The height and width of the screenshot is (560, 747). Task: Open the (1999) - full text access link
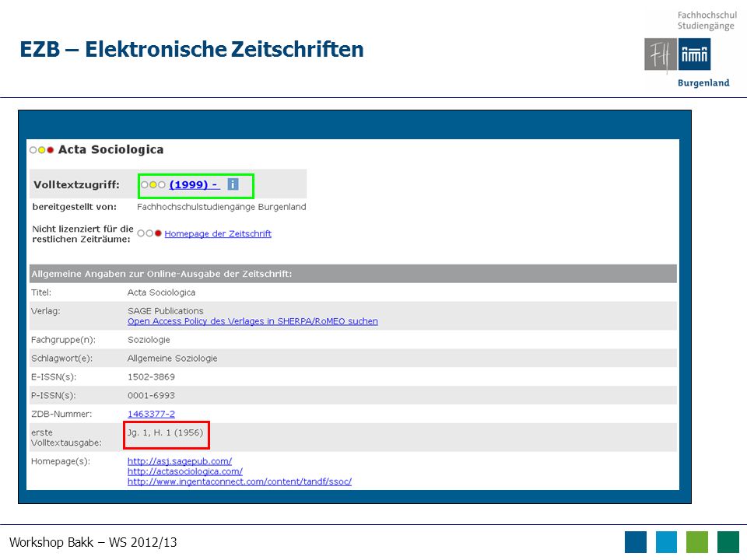(195, 185)
